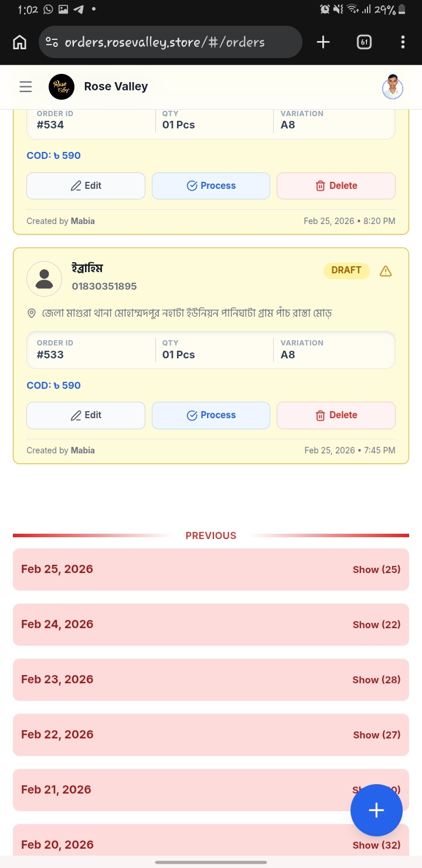Open the user profile avatar

coord(393,87)
